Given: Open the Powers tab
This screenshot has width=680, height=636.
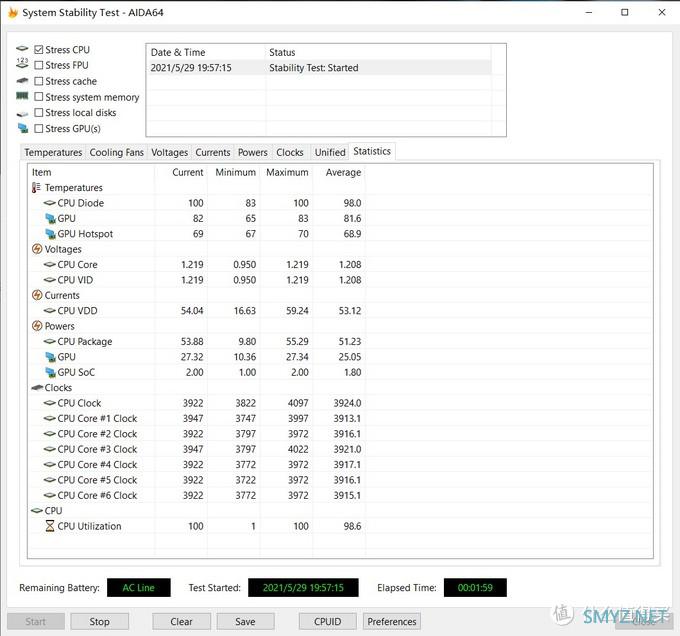Looking at the screenshot, I should coord(253,153).
